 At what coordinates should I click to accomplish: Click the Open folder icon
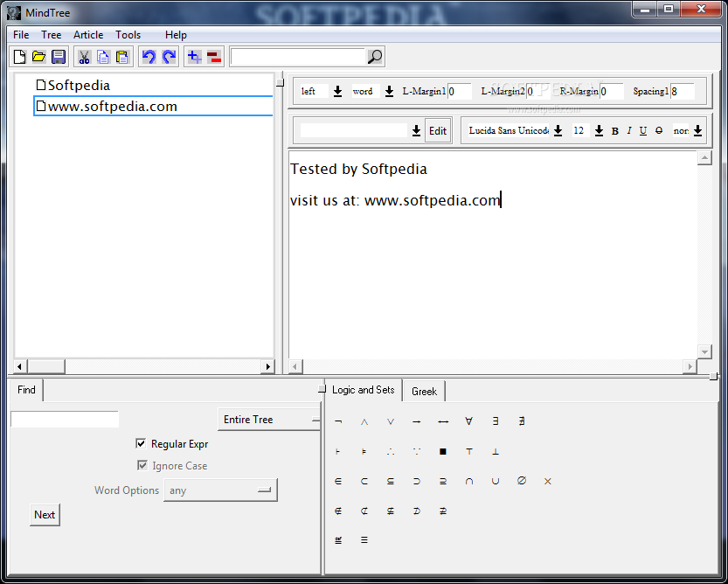[x=38, y=57]
